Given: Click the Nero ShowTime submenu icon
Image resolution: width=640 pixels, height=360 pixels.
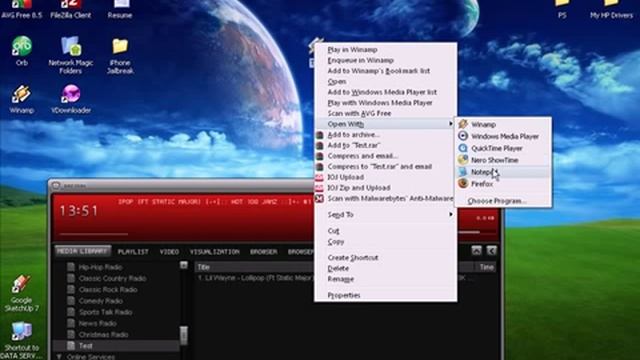Looking at the screenshot, I should (x=463, y=160).
